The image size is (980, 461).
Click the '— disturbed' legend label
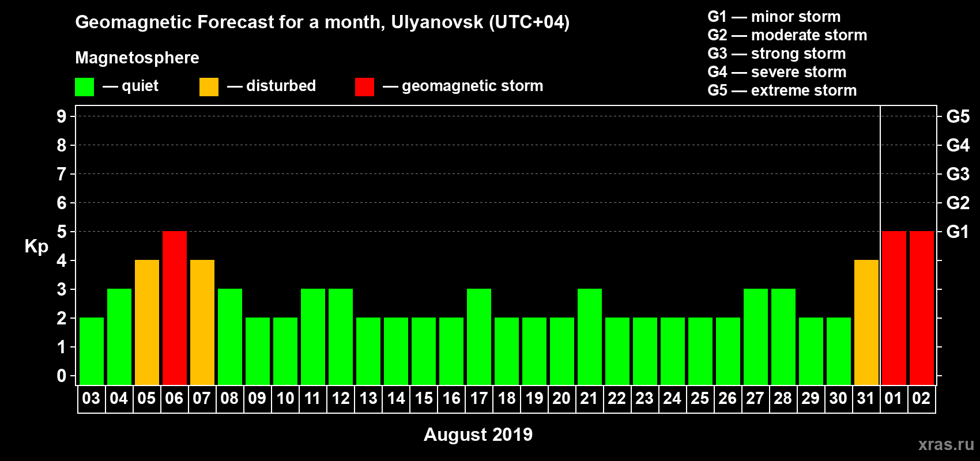pos(272,86)
